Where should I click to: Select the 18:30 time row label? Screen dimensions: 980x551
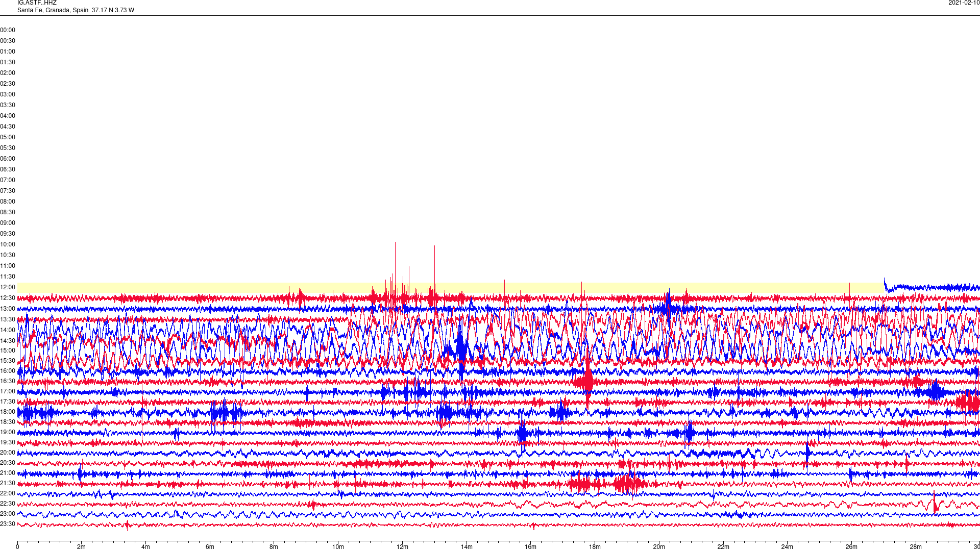coord(8,422)
